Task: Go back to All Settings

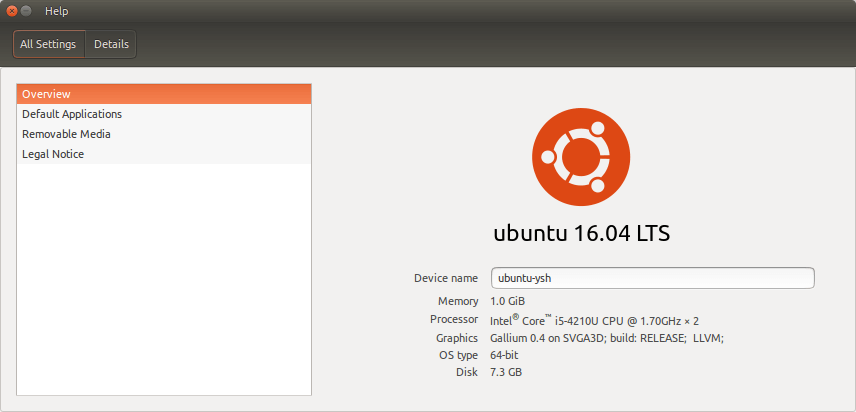Action: [49, 44]
